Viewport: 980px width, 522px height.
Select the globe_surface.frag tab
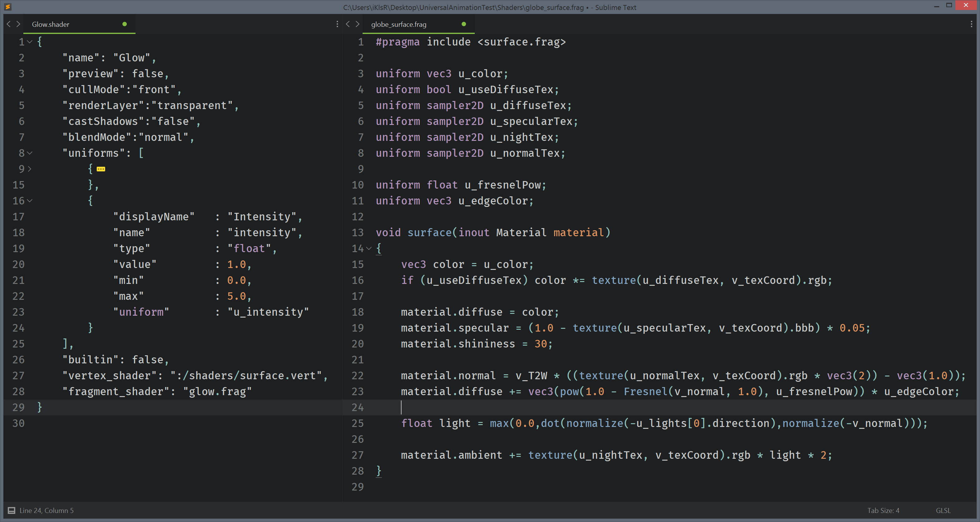[x=398, y=24]
